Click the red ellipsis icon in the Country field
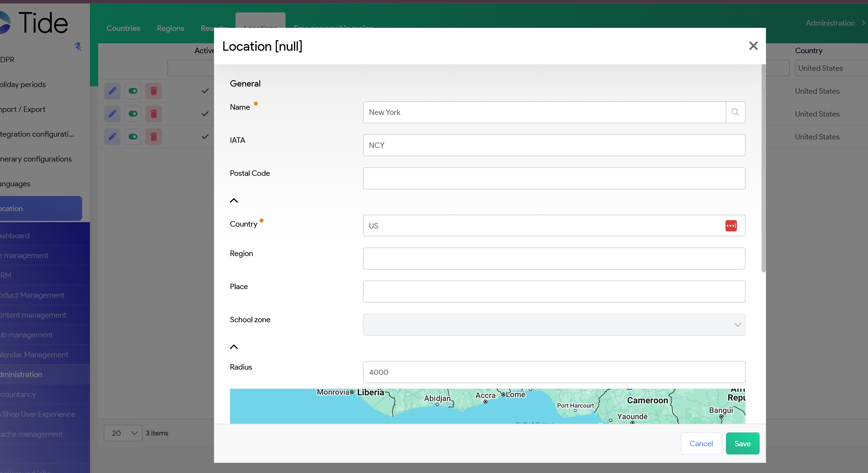868x473 pixels. pos(731,225)
